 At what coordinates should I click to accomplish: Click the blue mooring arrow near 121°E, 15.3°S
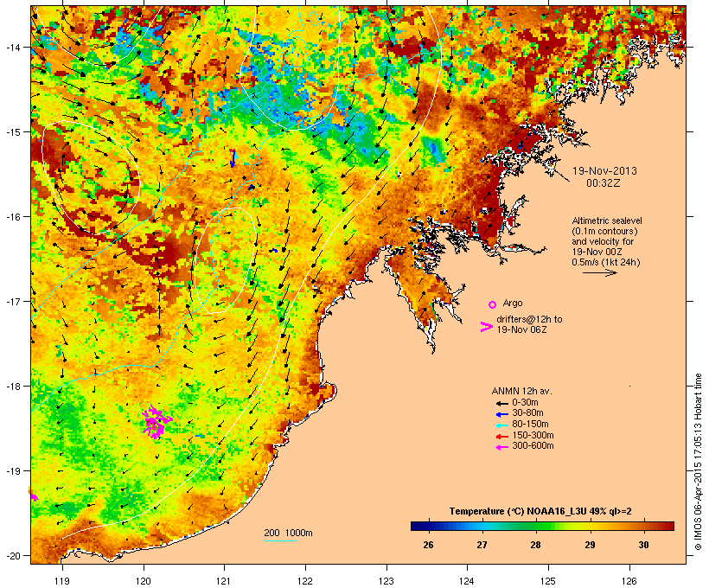click(x=233, y=158)
